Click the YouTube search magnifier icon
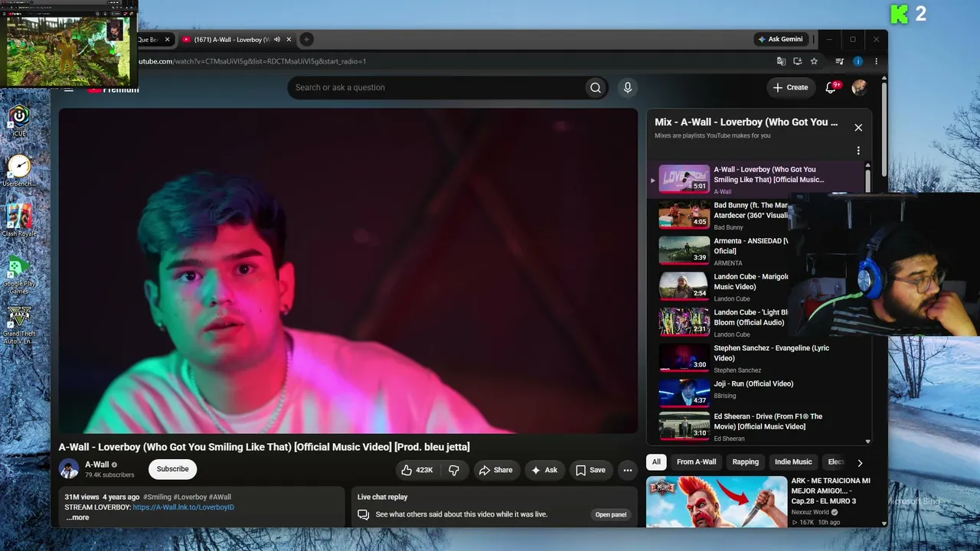The image size is (980, 551). tap(595, 87)
